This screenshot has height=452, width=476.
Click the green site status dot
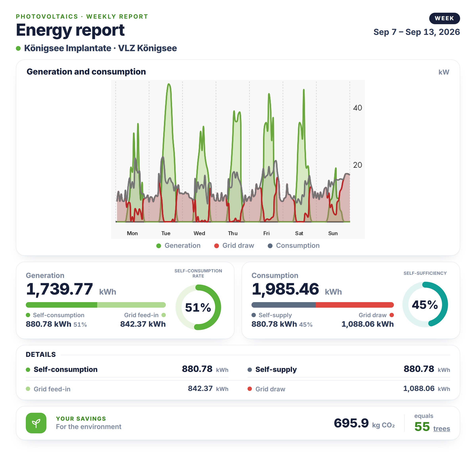18,48
